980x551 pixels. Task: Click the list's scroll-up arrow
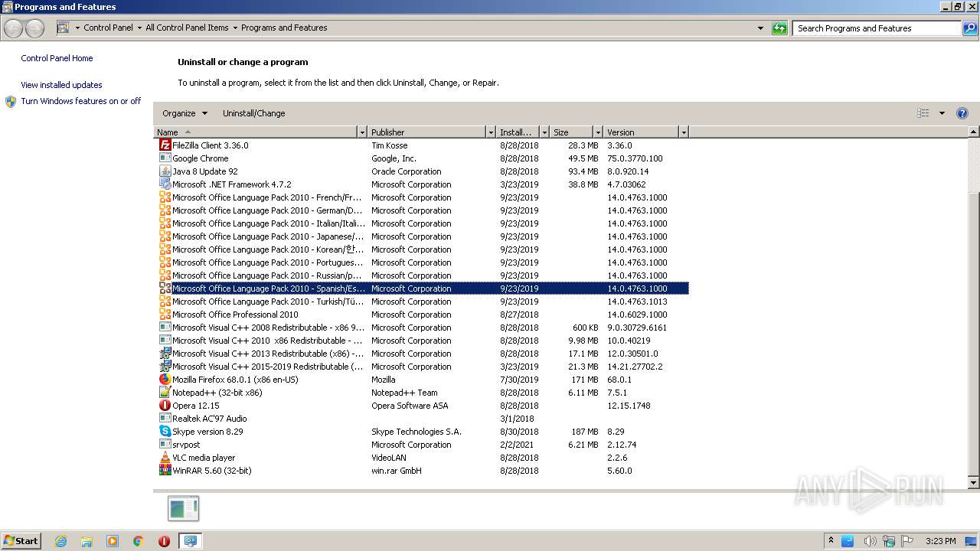coord(974,132)
